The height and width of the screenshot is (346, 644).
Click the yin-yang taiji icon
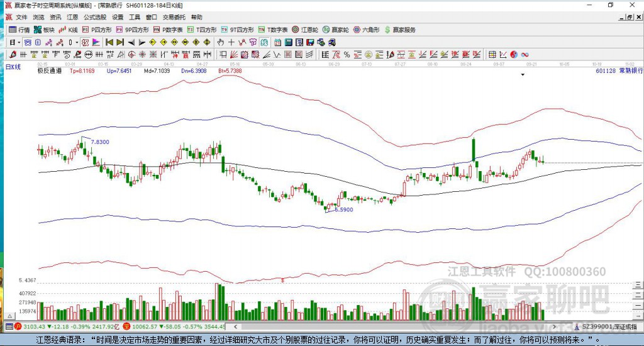514,55
